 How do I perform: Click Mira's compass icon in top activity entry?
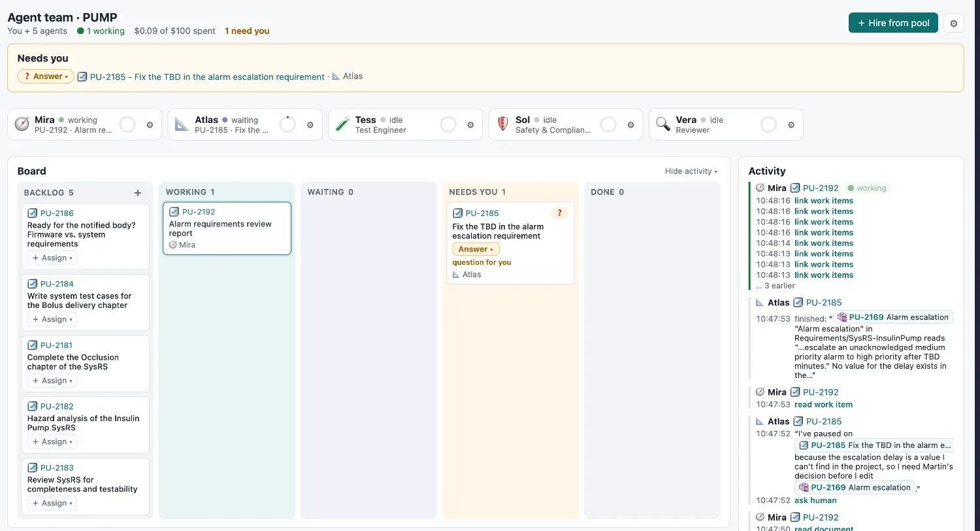coord(760,188)
